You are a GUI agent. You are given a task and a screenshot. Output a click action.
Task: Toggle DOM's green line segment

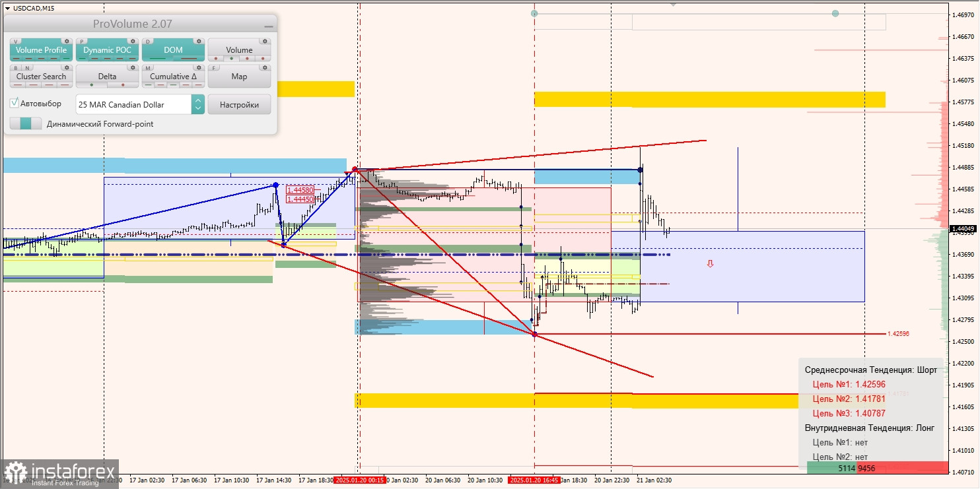coord(158,58)
